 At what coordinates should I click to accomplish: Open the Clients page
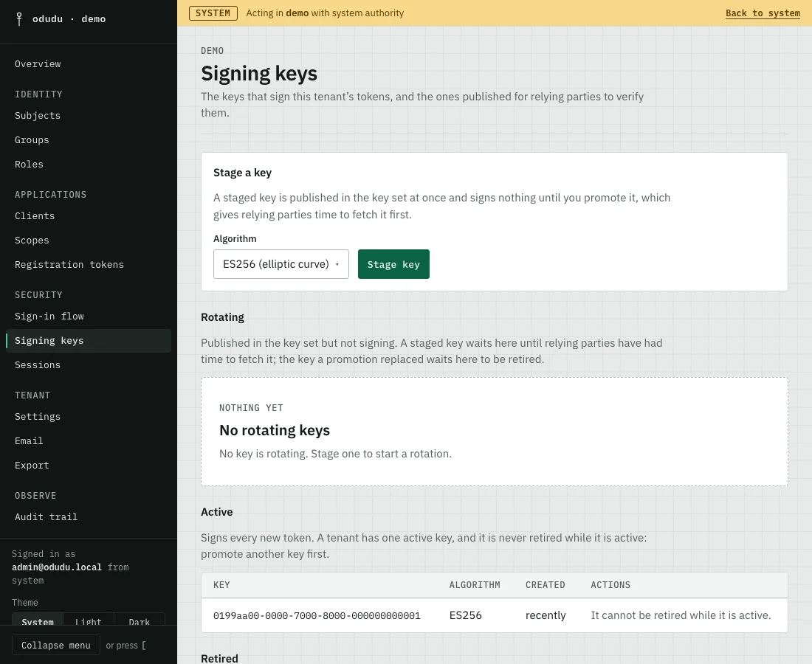[x=35, y=216]
